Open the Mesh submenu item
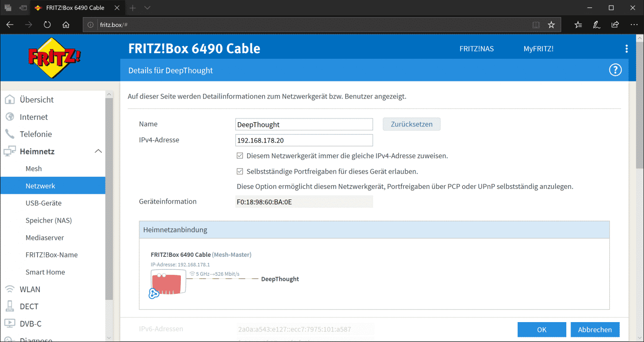The width and height of the screenshot is (644, 342). [34, 168]
